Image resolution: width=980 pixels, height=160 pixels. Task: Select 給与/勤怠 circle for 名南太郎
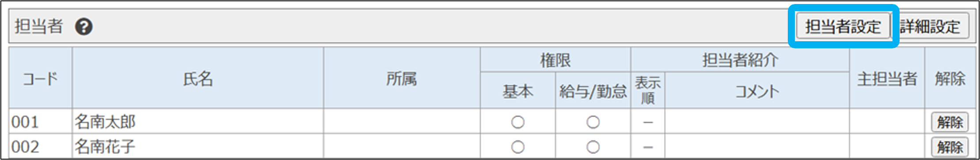point(593,122)
